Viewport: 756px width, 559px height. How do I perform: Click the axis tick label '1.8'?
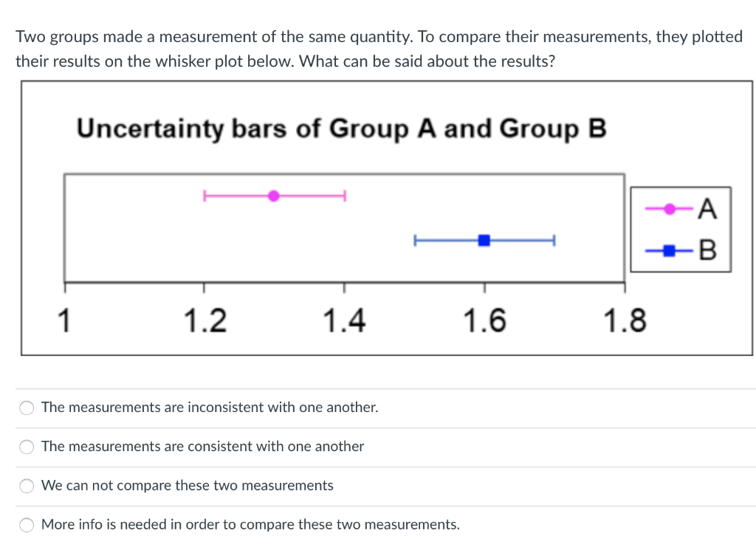pos(626,318)
